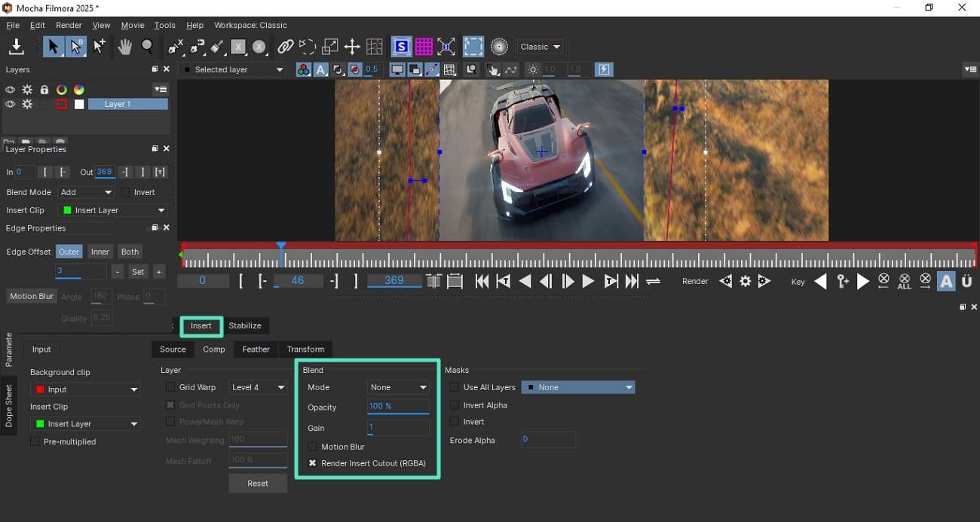Click the Motion Blur button

[32, 297]
